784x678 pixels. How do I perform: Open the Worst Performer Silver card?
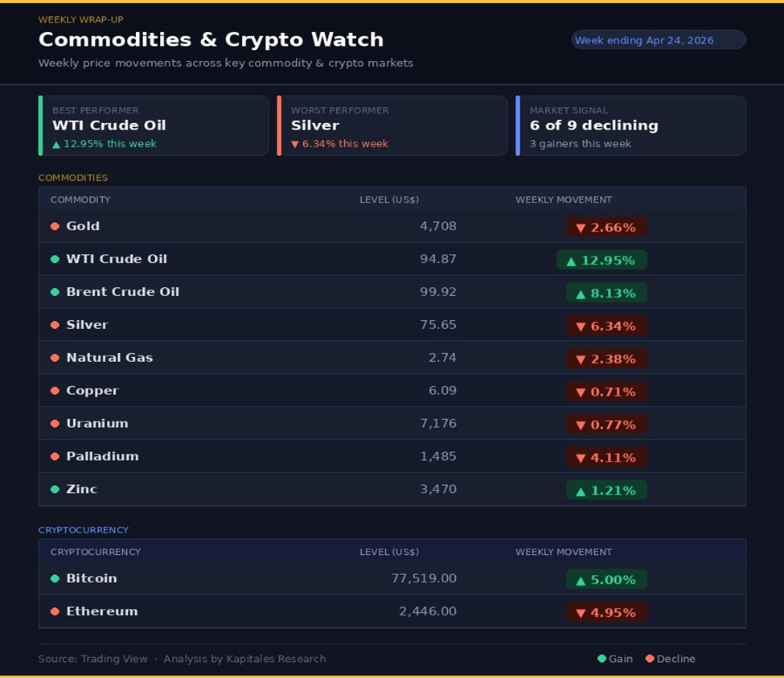(x=392, y=125)
